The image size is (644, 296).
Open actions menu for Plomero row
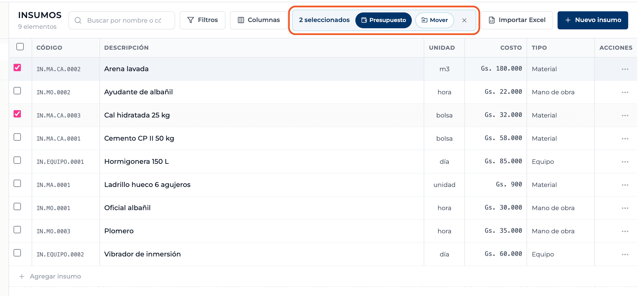[x=625, y=231]
